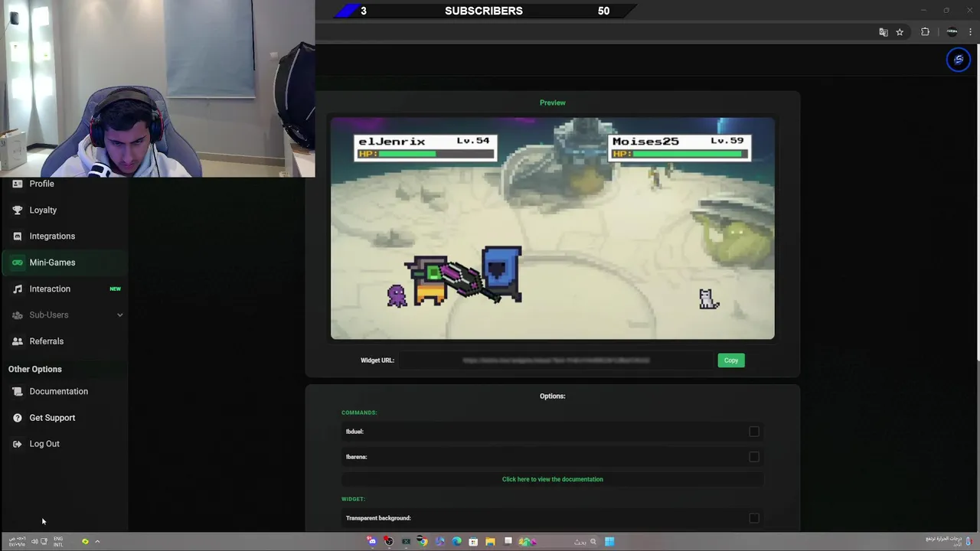This screenshot has height=551, width=980.
Task: Click the Preview heading text
Action: [553, 103]
